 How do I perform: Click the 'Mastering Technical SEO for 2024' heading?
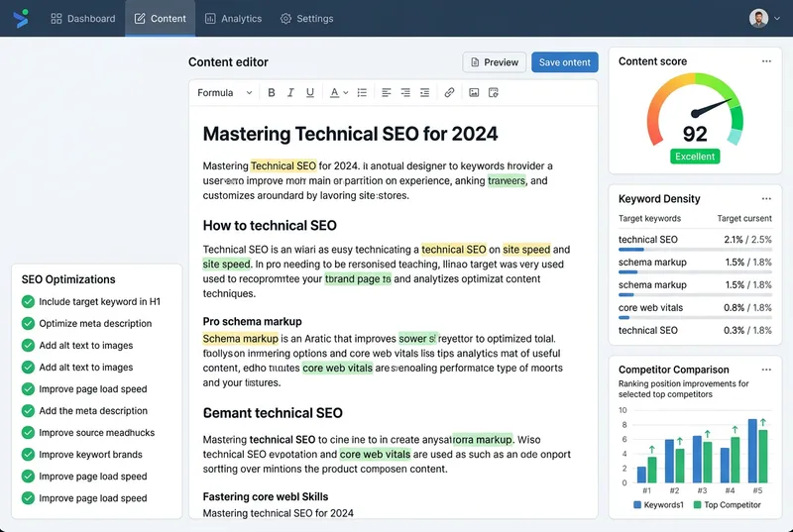350,134
